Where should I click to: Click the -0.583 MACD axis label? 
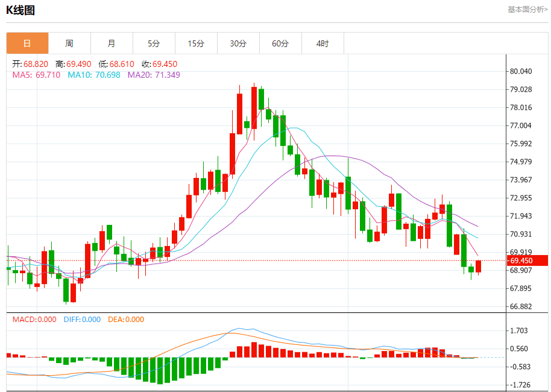[519, 367]
